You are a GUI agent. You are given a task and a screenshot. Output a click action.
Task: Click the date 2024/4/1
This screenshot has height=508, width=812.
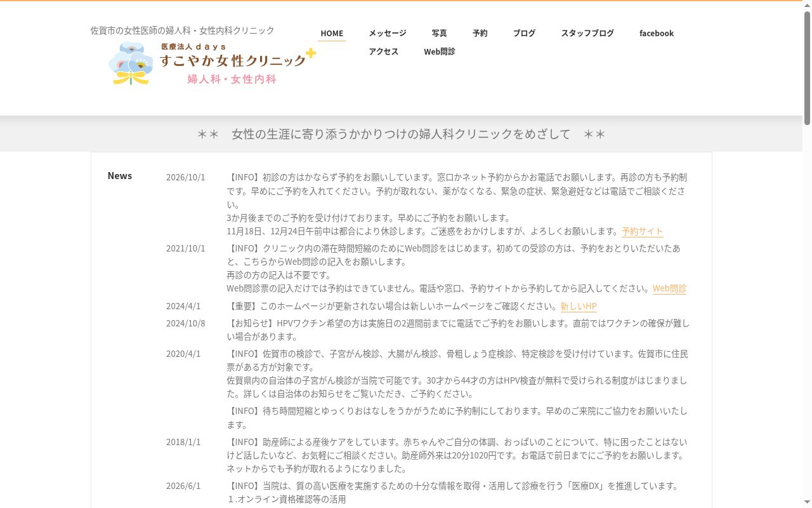[x=183, y=306]
